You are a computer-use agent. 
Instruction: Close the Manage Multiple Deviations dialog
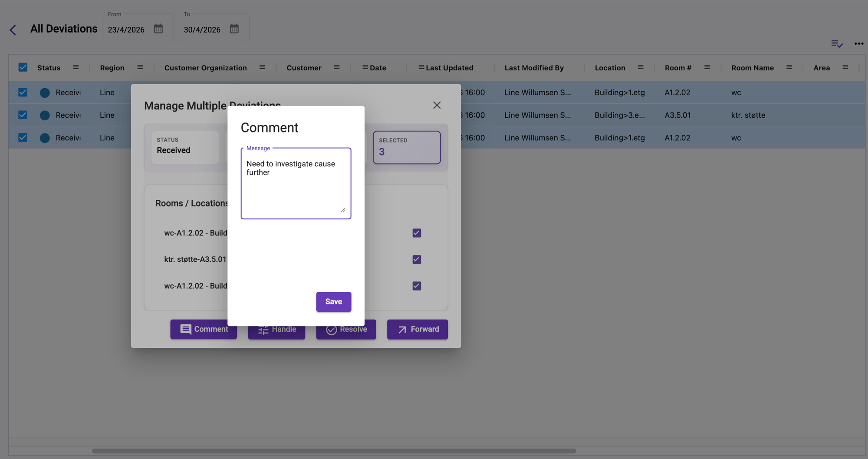tap(437, 105)
